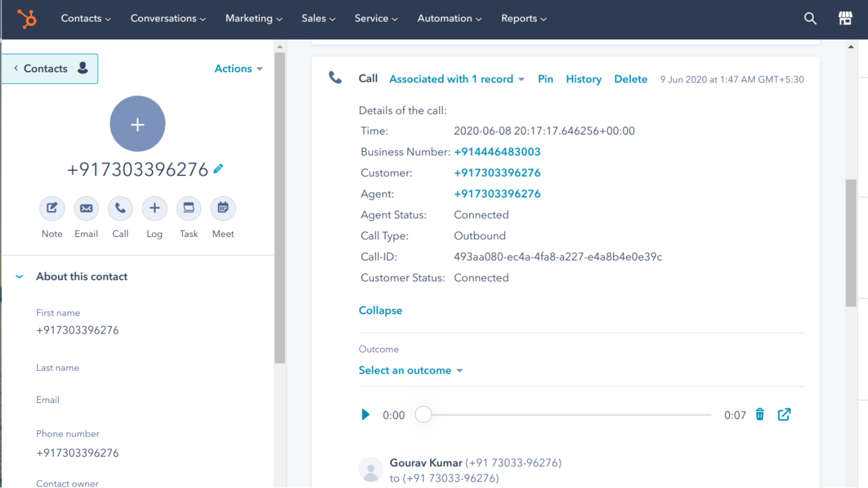
Task: Create a task with the Task icon
Action: tap(188, 208)
